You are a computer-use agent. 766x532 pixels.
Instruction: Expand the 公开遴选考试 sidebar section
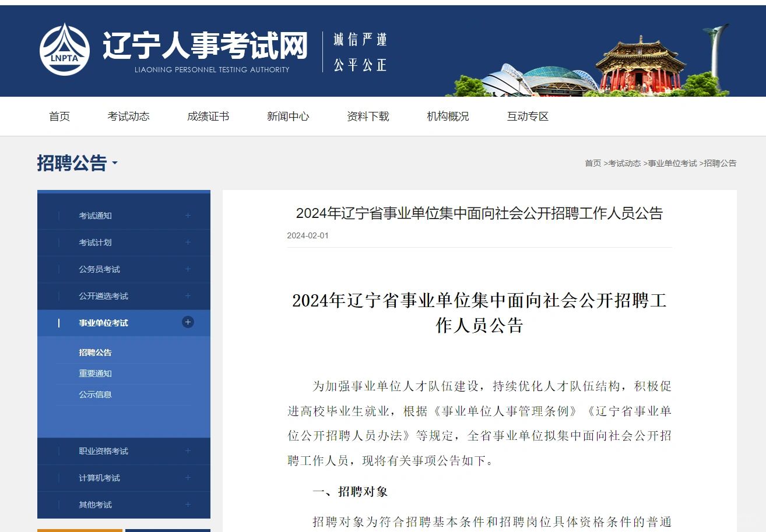point(187,295)
